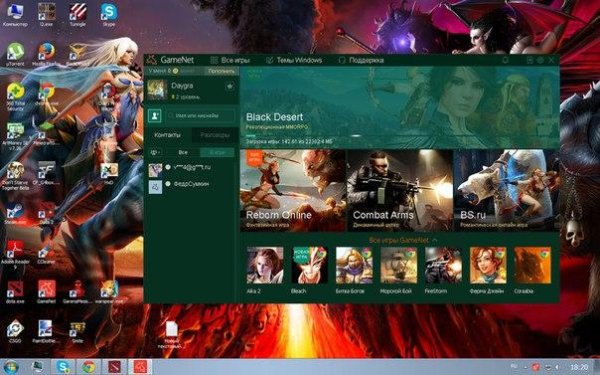The width and height of the screenshot is (600, 375).
Task: Open the Dota 2 desktop shortcut
Action: [x=46, y=214]
